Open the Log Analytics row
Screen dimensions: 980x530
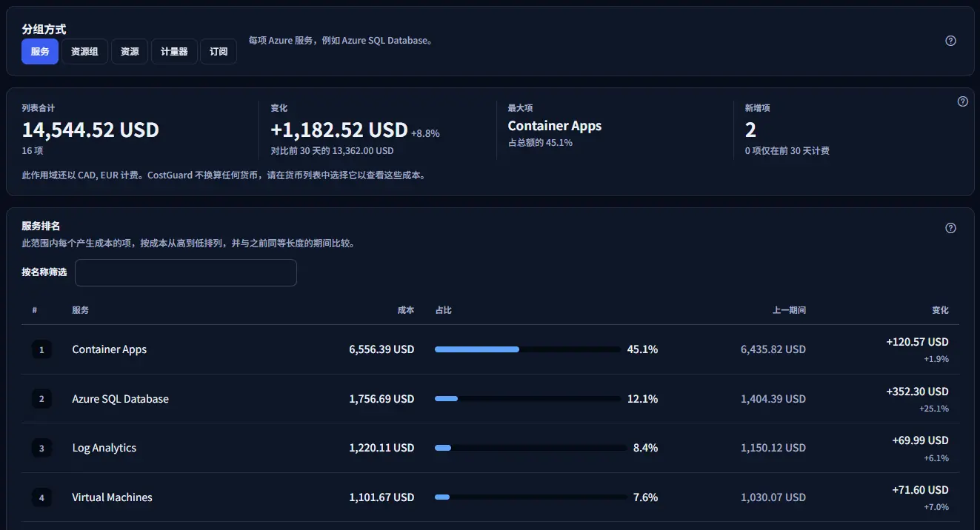[490, 448]
